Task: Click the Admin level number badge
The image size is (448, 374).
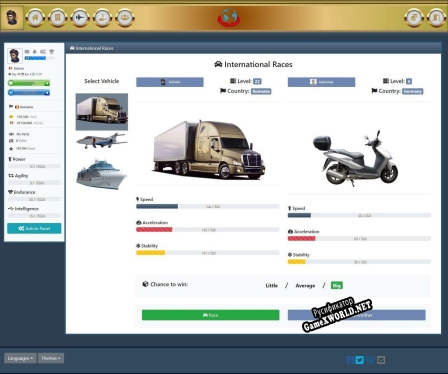Action: tap(257, 81)
